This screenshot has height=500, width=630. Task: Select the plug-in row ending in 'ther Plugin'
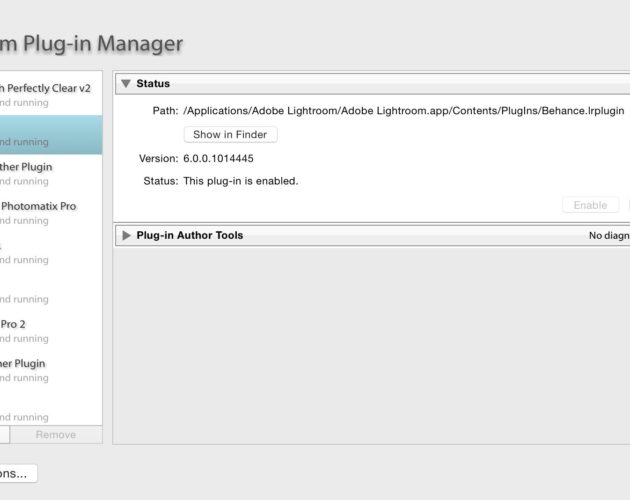click(x=51, y=174)
